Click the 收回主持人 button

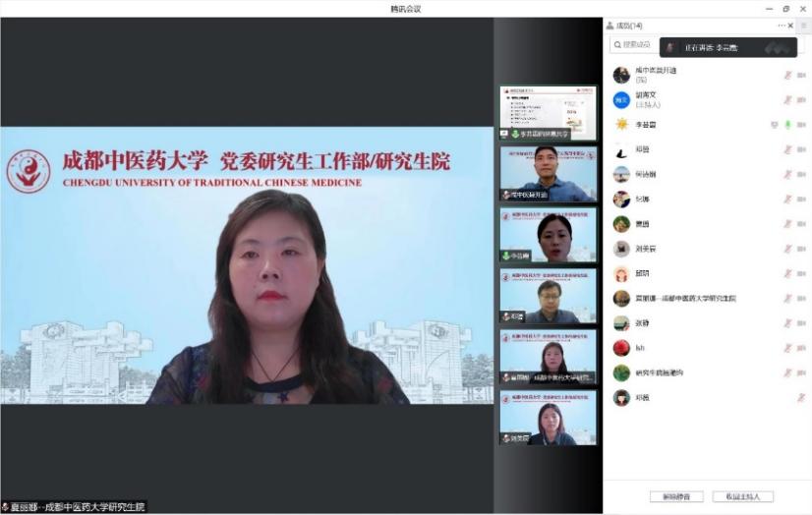742,496
